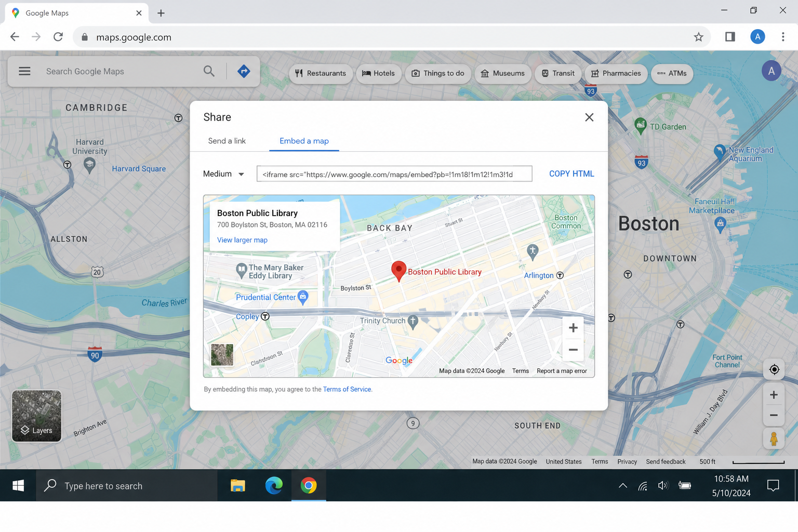This screenshot has height=532, width=798.
Task: Click the taskbar search box
Action: [127, 486]
